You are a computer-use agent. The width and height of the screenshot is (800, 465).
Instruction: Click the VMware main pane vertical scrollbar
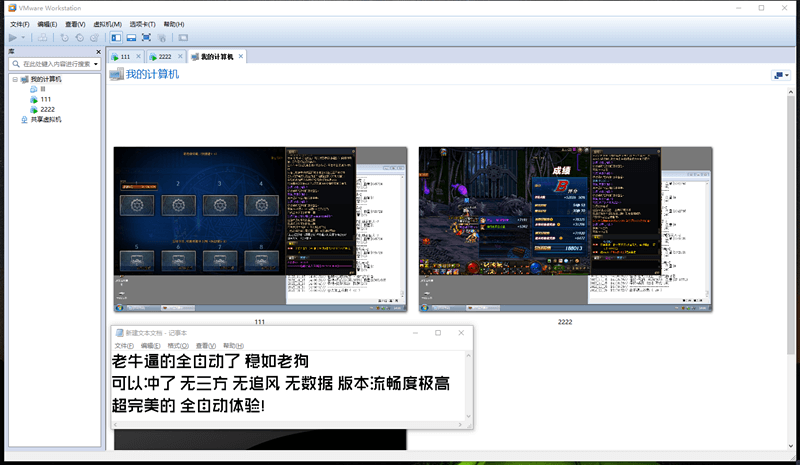coord(790,225)
